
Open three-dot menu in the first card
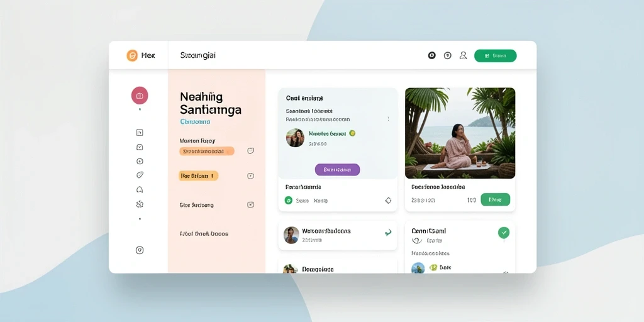point(389,119)
